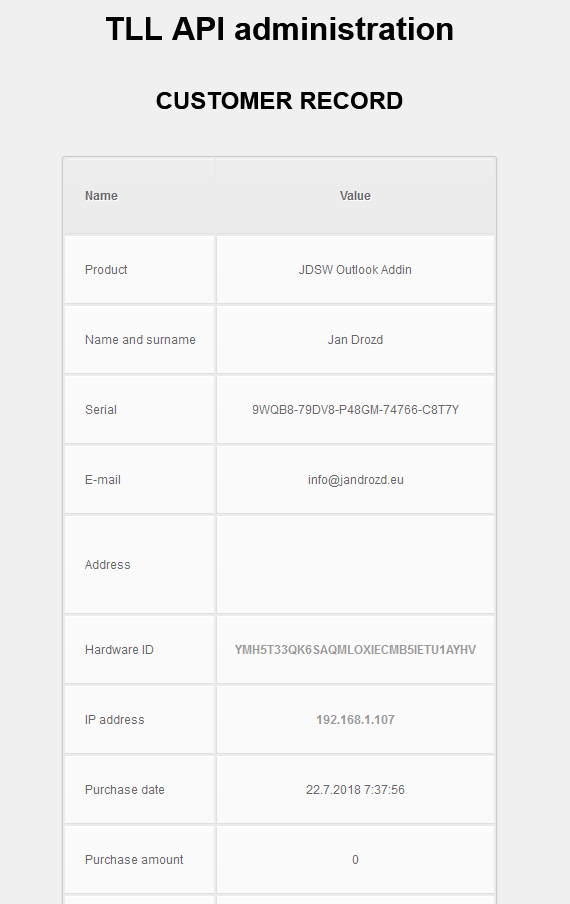Image resolution: width=570 pixels, height=904 pixels.
Task: Click the empty Address value cell
Action: pyautogui.click(x=356, y=564)
